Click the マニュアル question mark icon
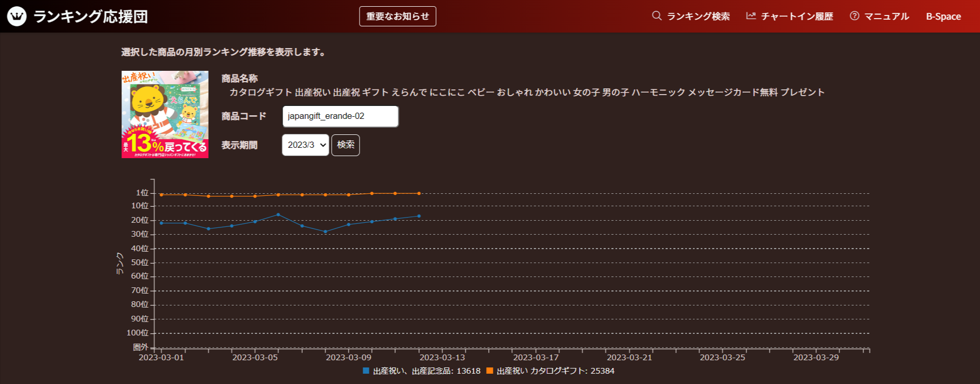Screen dimensions: 980x384 coord(854,16)
